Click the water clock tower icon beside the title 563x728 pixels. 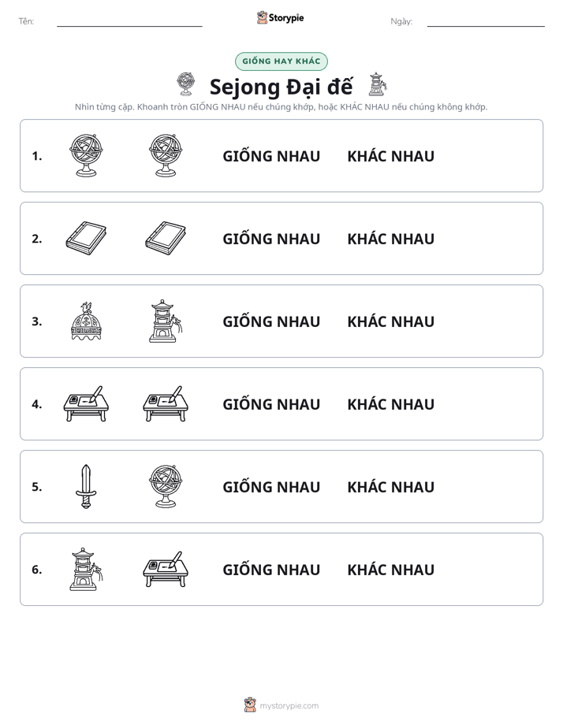pos(377,84)
